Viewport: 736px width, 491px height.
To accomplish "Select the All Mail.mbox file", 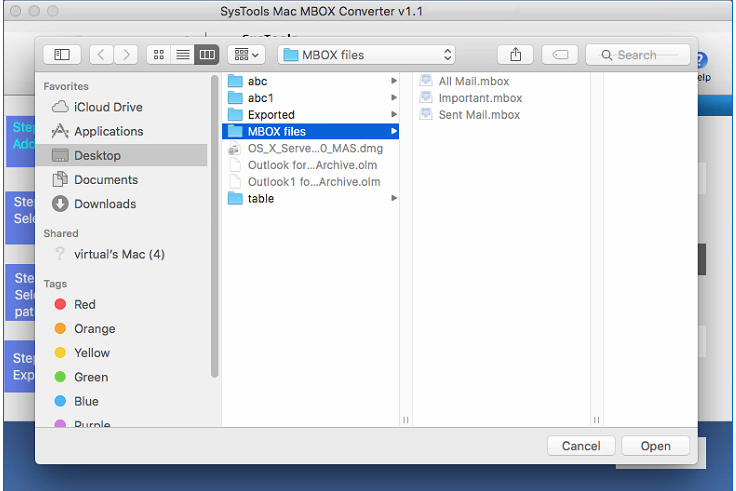I will (x=473, y=81).
